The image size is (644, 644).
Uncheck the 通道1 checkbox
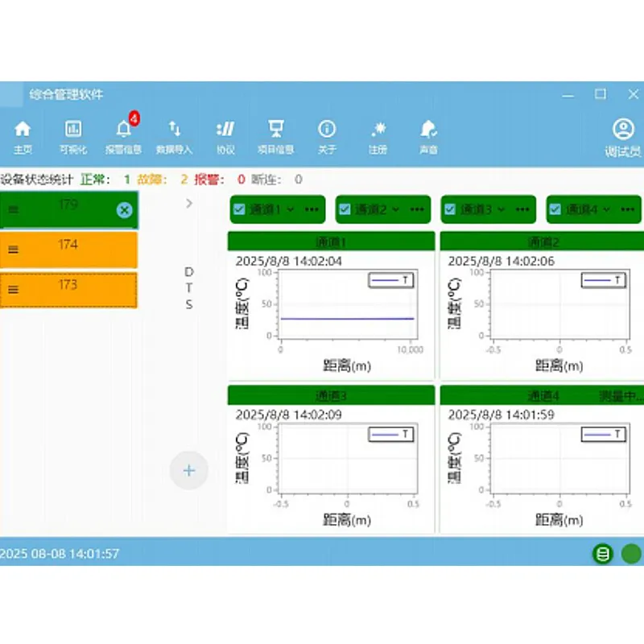(238, 209)
